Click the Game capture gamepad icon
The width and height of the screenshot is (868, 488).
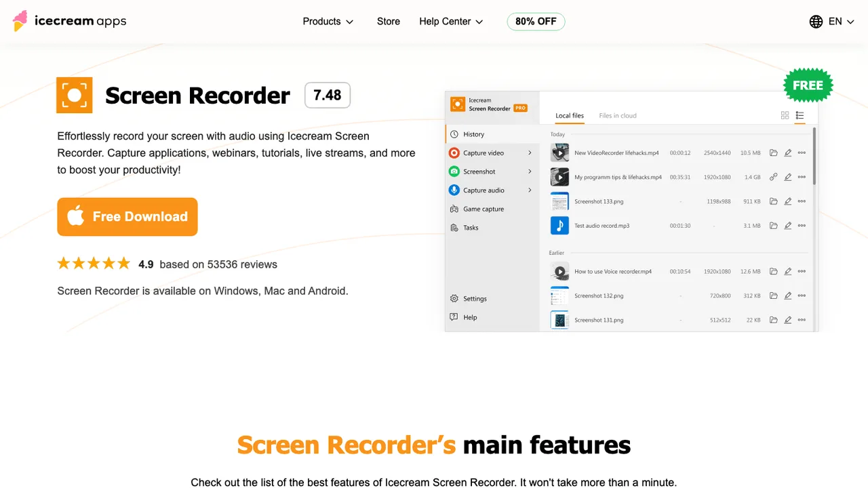point(454,209)
